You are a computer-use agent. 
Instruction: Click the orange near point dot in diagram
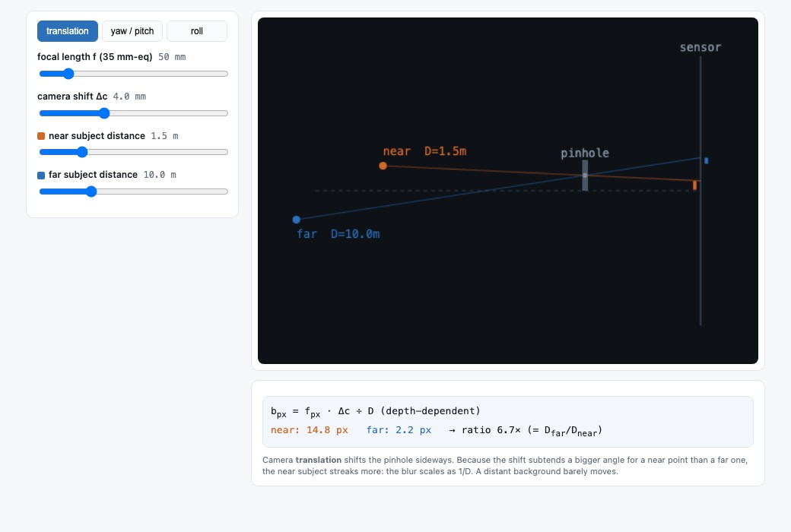[383, 166]
